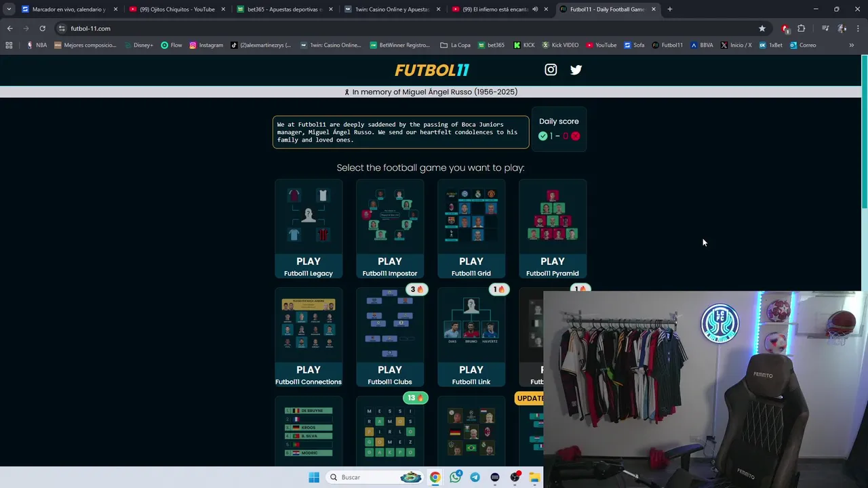
Task: Play Futbol11 Pyramid game
Action: point(553,229)
